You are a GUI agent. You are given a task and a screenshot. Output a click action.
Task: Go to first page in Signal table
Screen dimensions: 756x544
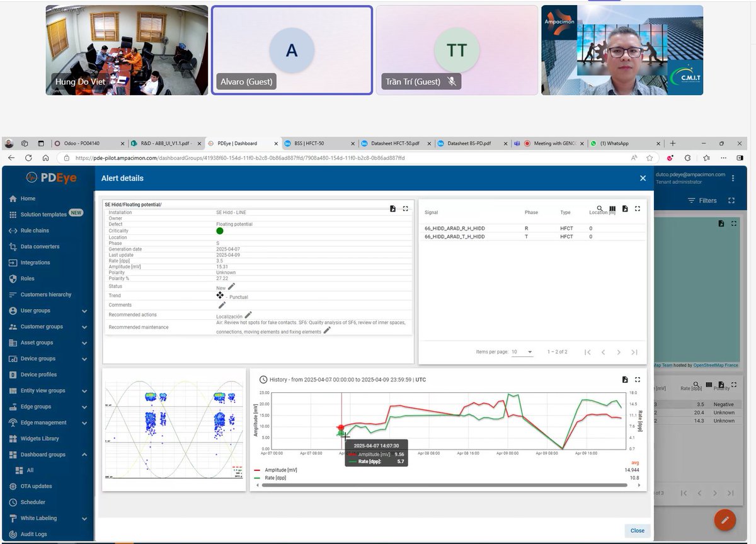588,352
